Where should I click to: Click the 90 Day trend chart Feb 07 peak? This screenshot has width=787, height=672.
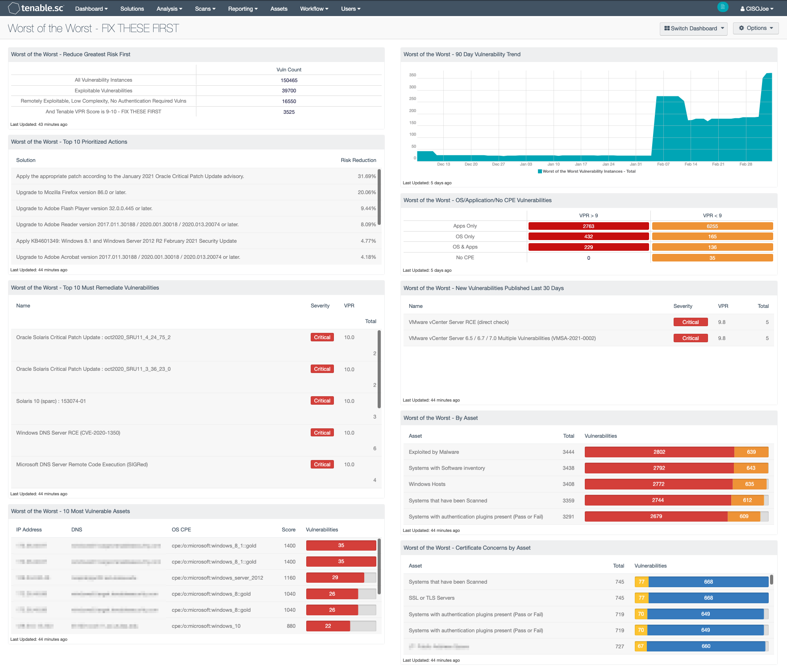(x=663, y=96)
